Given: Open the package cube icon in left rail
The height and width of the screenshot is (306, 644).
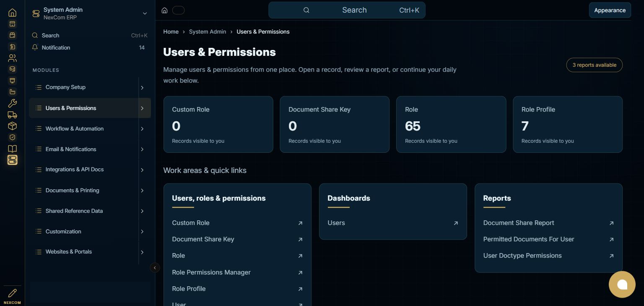Looking at the screenshot, I should (13, 126).
